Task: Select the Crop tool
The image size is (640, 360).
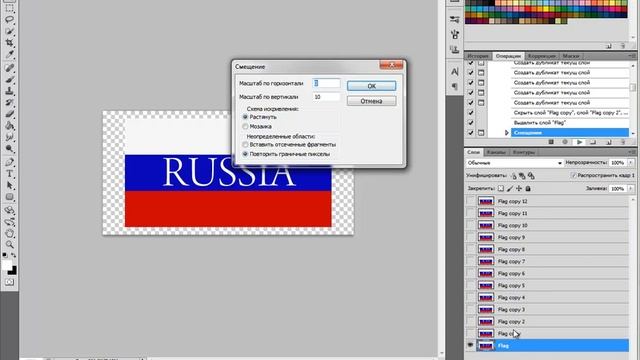Action: pos(9,42)
